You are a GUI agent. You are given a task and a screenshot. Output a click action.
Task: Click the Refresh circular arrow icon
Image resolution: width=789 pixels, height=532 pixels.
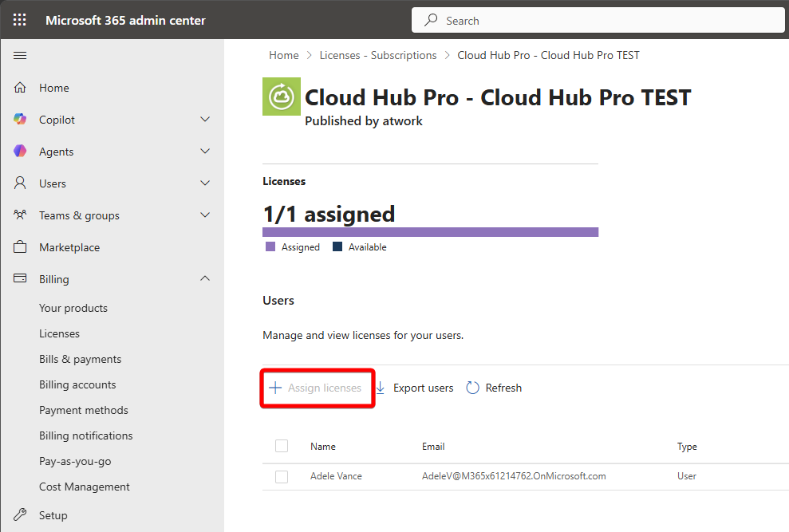[472, 388]
